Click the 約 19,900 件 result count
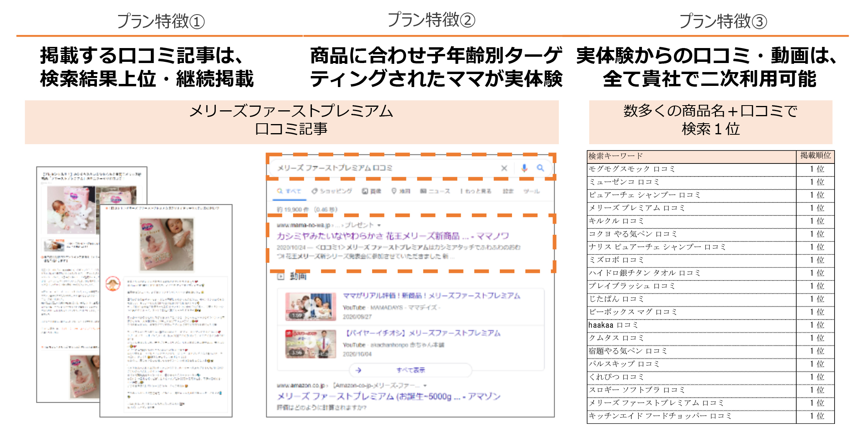The width and height of the screenshot is (868, 438). coord(292,210)
